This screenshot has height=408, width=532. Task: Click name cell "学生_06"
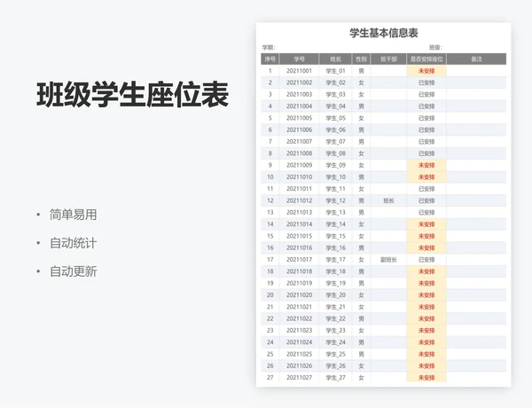335,129
